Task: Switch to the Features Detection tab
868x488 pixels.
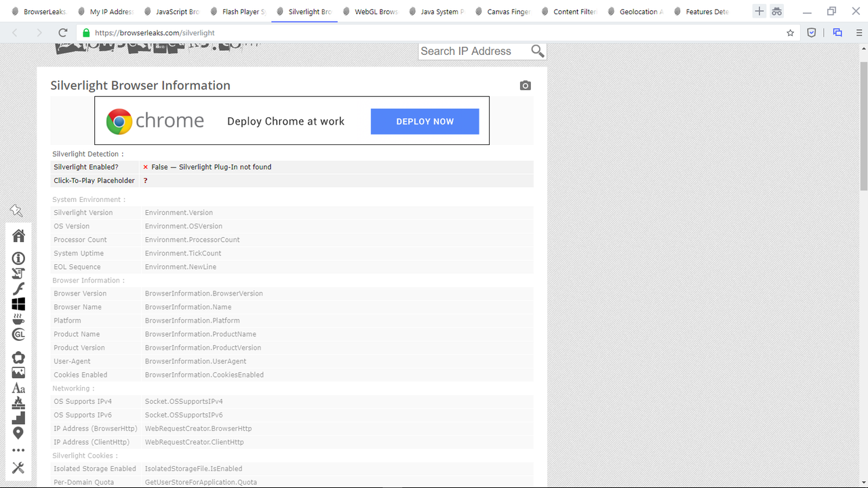Action: coord(701,12)
